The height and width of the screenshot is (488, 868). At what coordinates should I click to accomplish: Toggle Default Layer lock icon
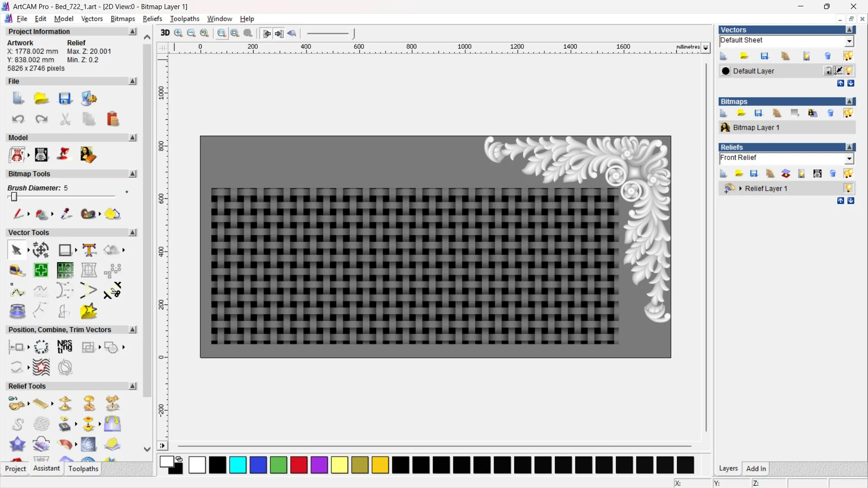click(828, 71)
